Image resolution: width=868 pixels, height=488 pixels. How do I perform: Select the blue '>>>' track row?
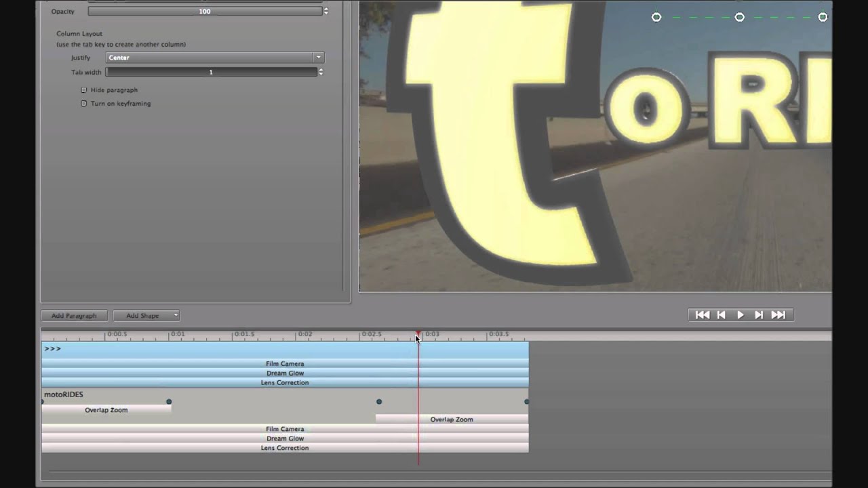285,349
